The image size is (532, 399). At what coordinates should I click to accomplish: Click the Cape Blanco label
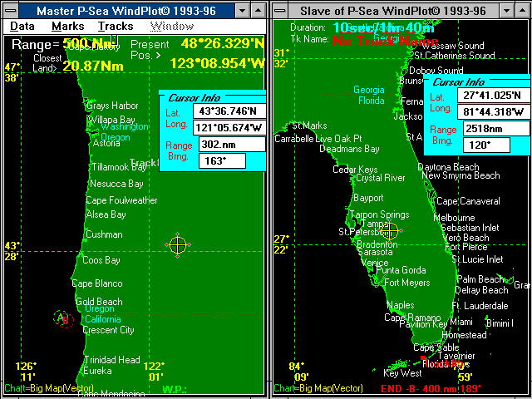click(97, 283)
